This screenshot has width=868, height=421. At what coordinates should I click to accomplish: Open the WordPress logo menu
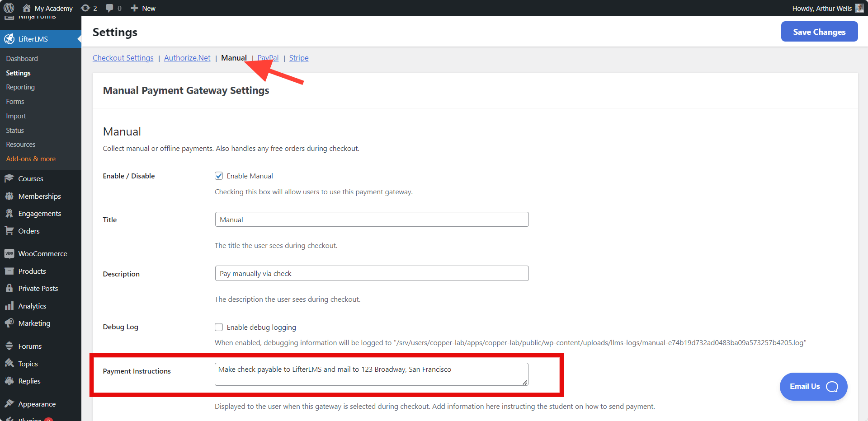(9, 8)
